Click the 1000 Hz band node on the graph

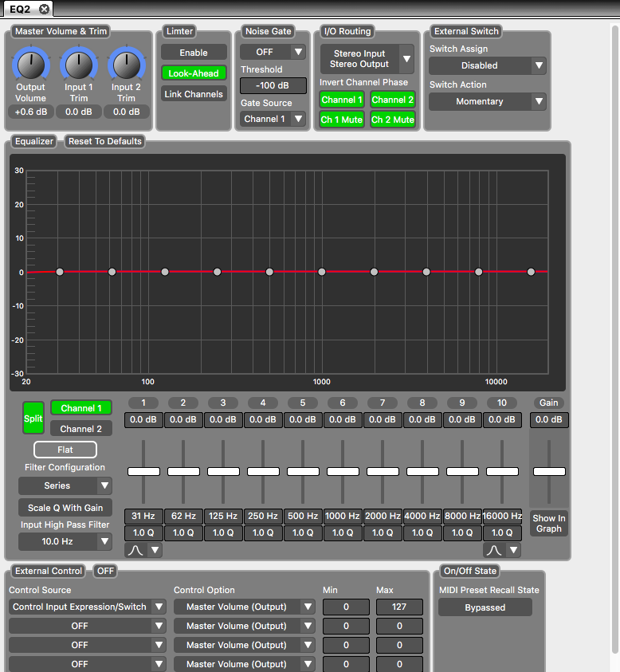click(x=321, y=272)
